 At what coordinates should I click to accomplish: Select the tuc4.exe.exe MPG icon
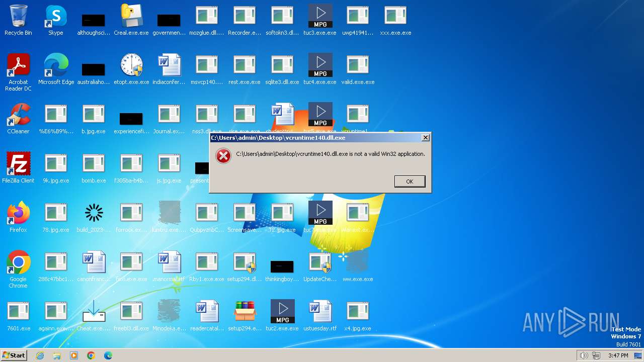click(x=320, y=69)
